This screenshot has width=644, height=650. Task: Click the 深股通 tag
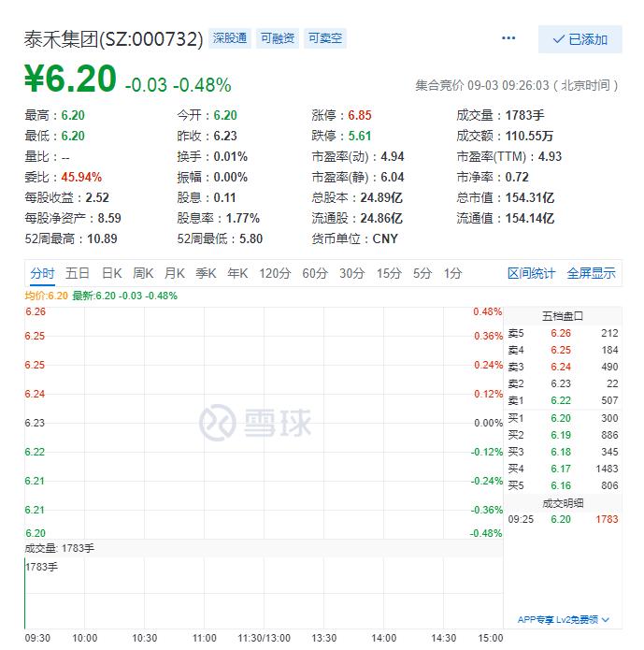230,38
